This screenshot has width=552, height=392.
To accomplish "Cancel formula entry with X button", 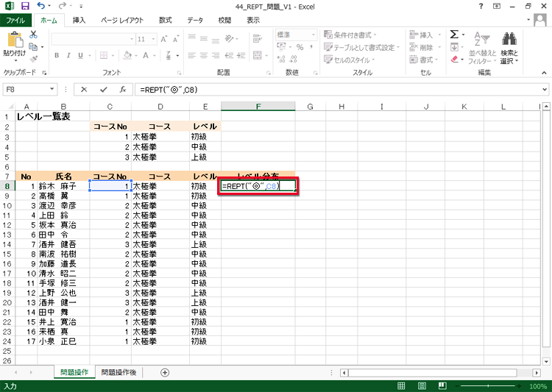I will (84, 90).
